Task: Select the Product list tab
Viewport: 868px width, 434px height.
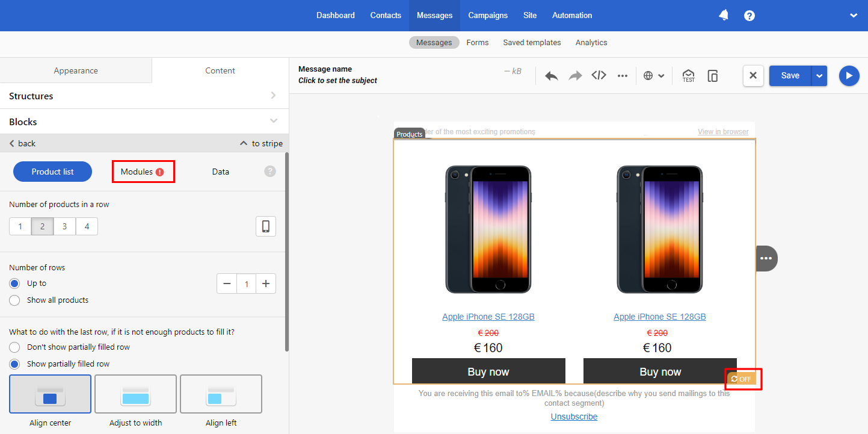Action: click(52, 172)
